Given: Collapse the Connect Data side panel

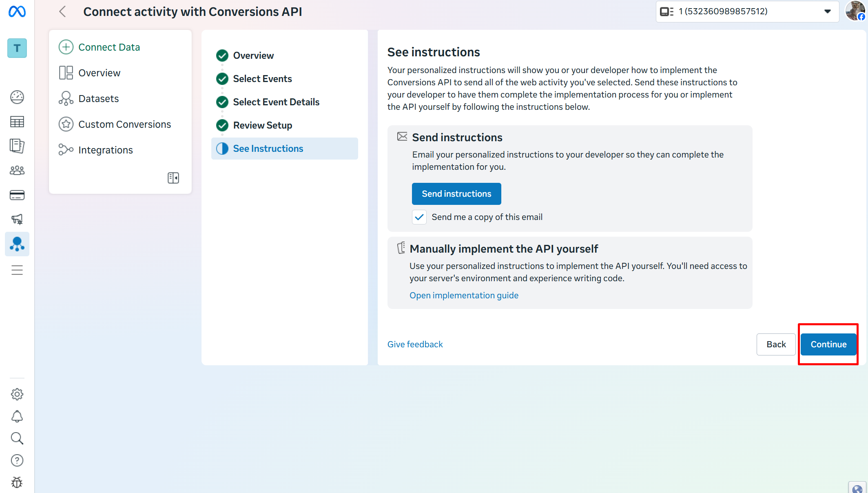Looking at the screenshot, I should (173, 178).
